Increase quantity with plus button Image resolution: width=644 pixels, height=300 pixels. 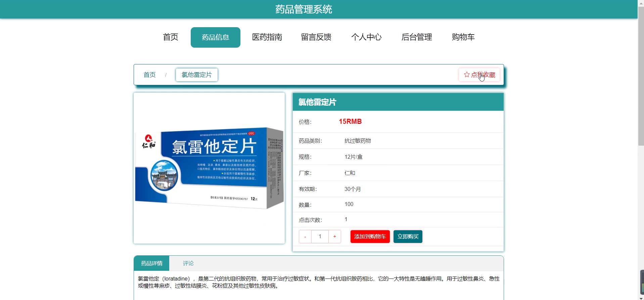click(335, 237)
